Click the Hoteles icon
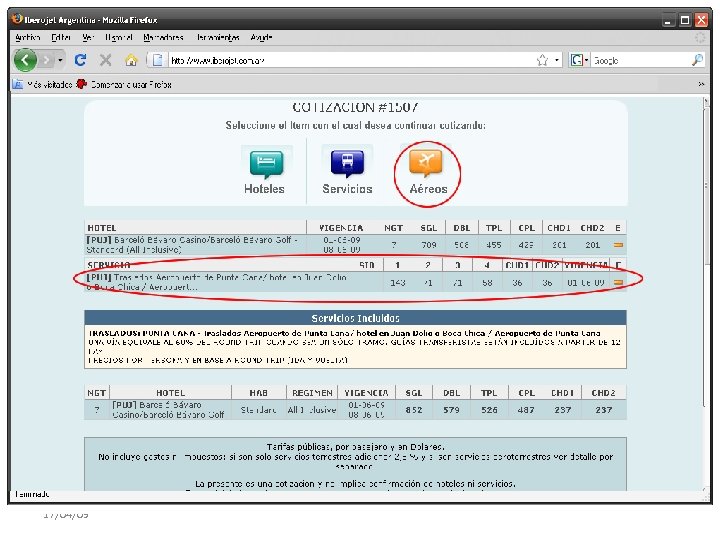720x540 pixels. coord(266,164)
